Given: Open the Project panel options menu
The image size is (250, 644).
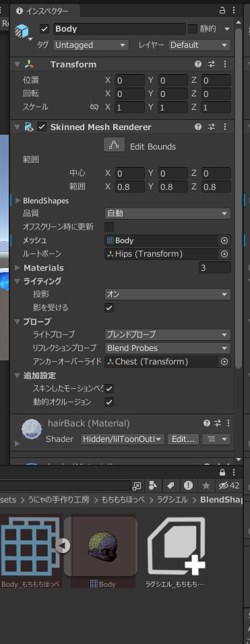Looking at the screenshot, I should pos(233,472).
